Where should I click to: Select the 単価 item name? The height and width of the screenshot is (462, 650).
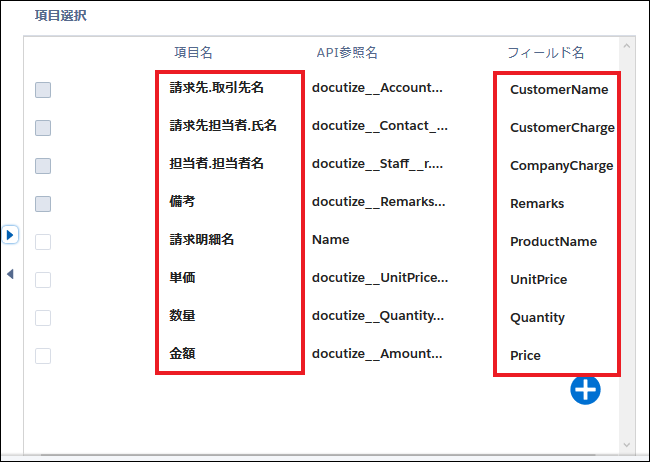tap(182, 277)
